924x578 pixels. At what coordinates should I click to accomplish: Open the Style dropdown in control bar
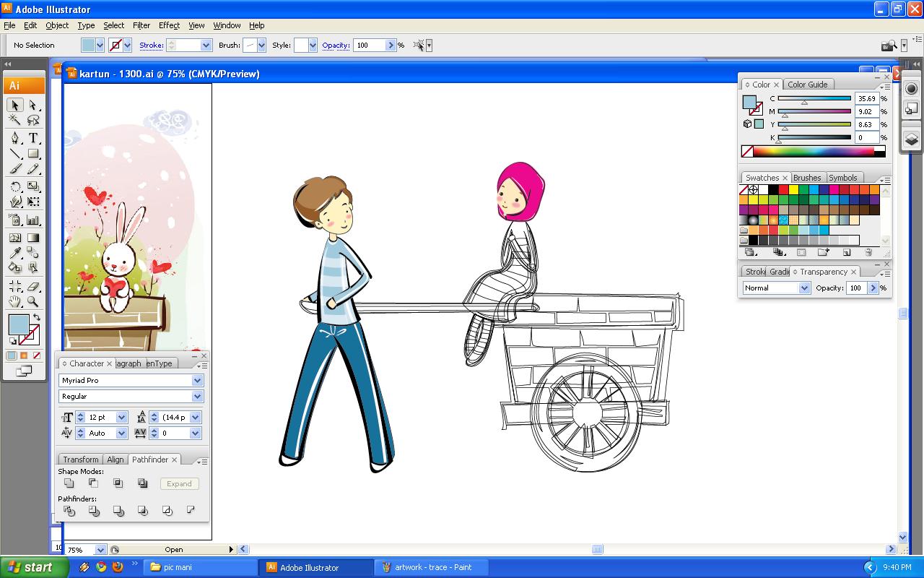pos(313,45)
